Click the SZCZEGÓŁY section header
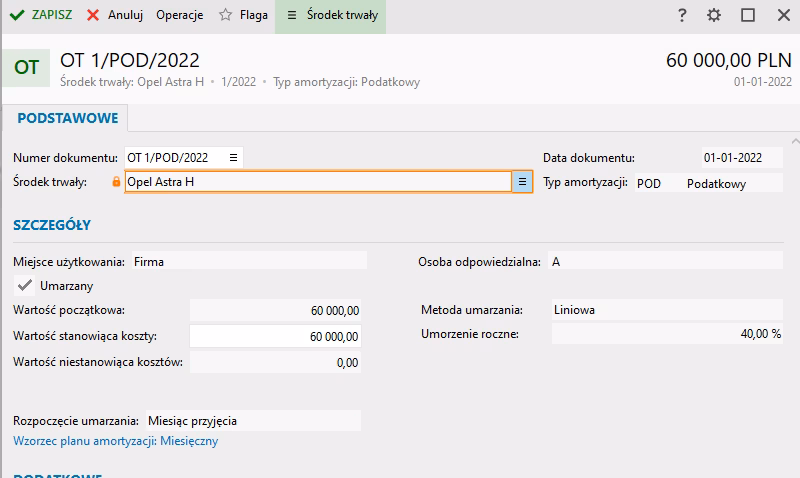This screenshot has height=478, width=800. (x=52, y=225)
